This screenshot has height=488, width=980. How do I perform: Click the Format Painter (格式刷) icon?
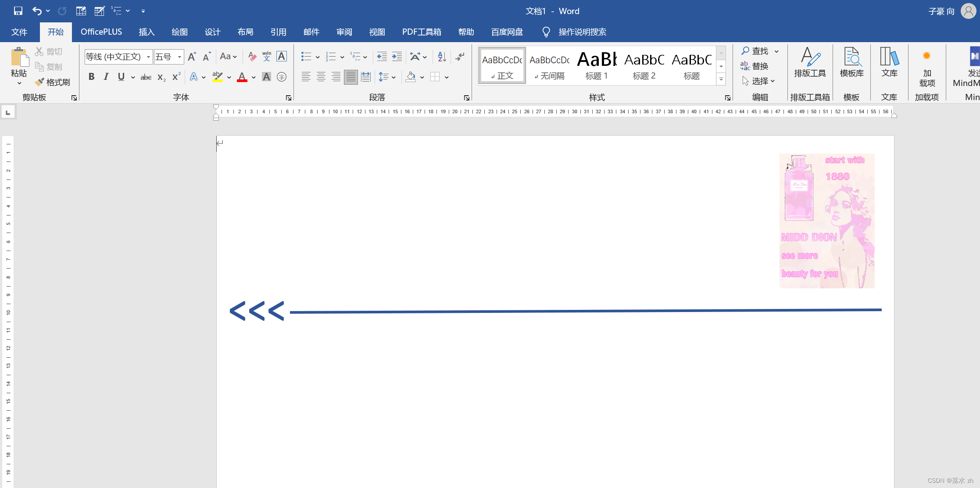[40, 82]
